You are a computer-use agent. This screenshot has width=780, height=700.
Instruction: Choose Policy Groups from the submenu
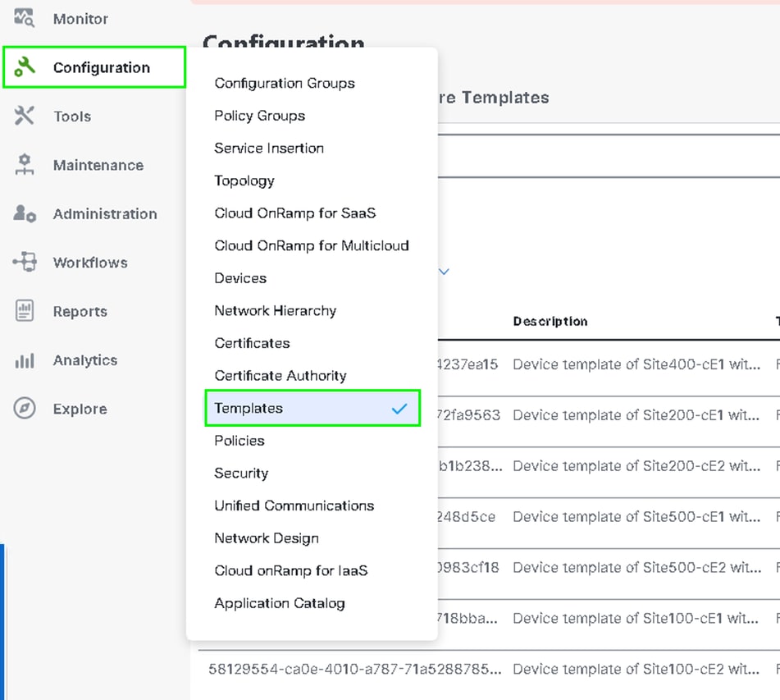pos(260,116)
